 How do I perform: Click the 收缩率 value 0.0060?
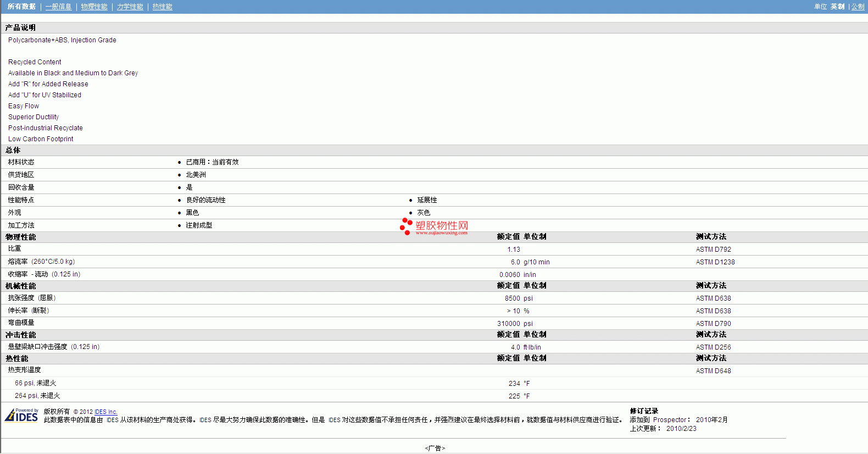pyautogui.click(x=510, y=275)
